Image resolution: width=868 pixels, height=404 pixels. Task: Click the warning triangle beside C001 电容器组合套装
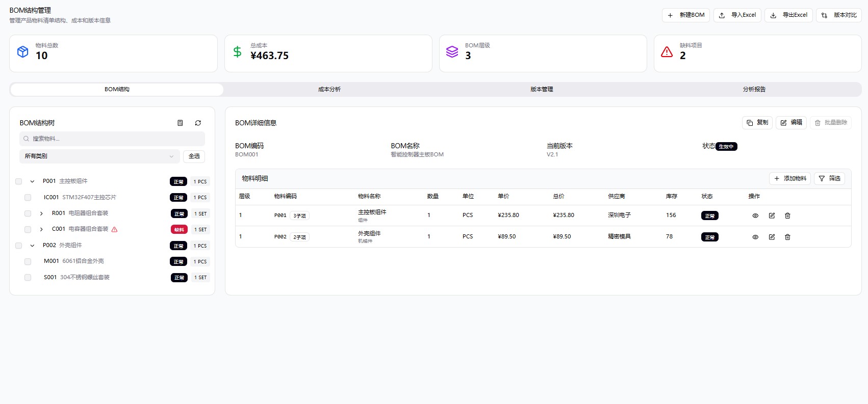coord(114,229)
